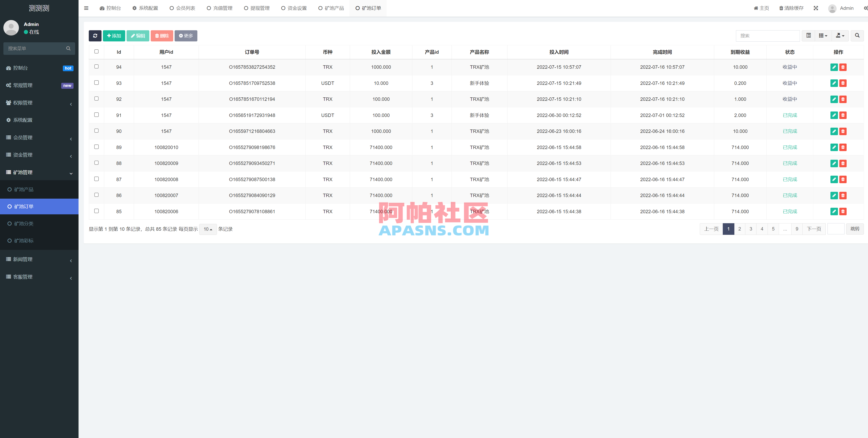The image size is (868, 438).
Task: Edit order 94 with the green pencil icon
Action: (834, 67)
